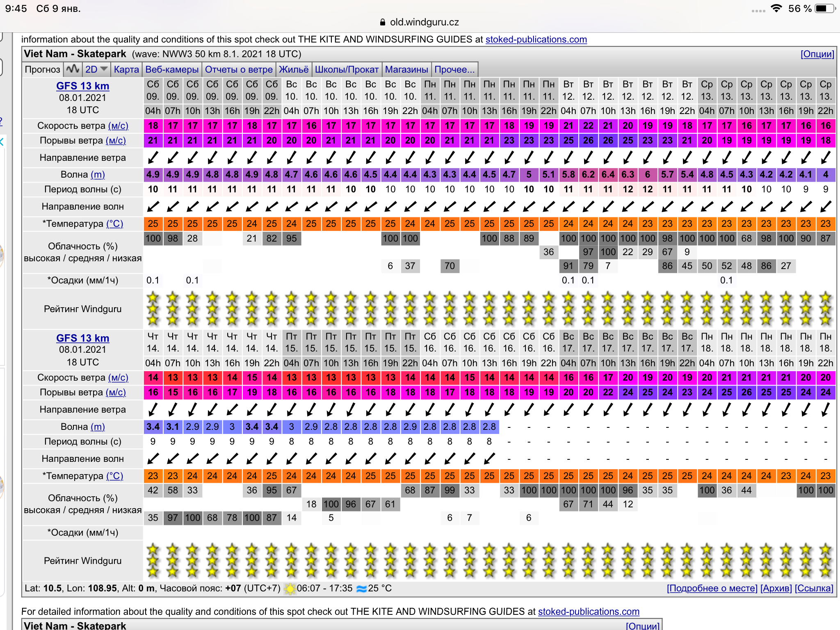This screenshot has height=630, width=840.
Task: Click the wave direction arrow for Чт 14 04h
Action: [153, 459]
